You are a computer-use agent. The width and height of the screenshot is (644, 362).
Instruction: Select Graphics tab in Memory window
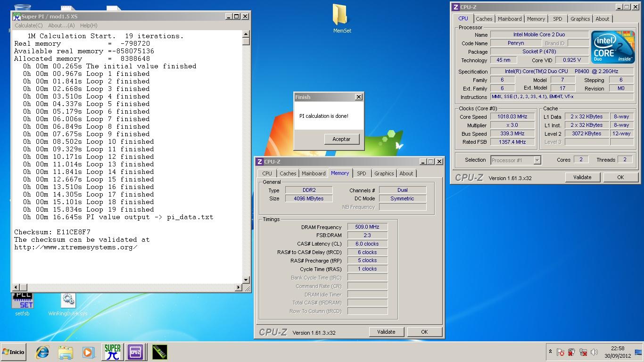click(x=384, y=173)
